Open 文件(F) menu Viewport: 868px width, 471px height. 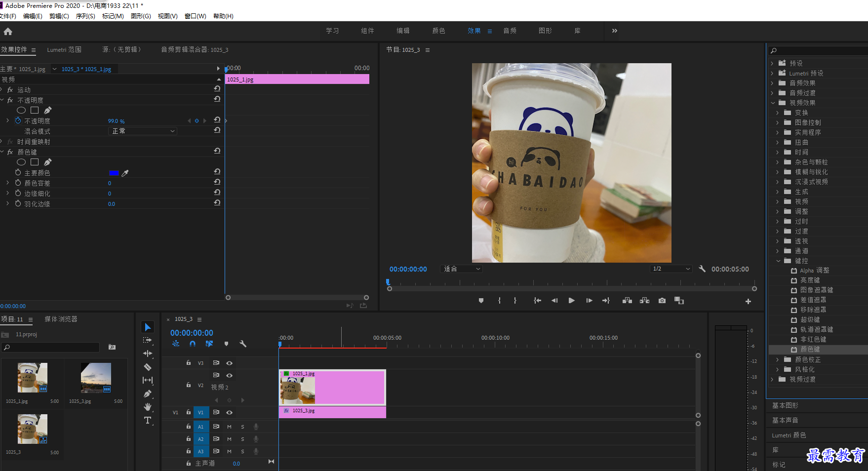(x=8, y=16)
